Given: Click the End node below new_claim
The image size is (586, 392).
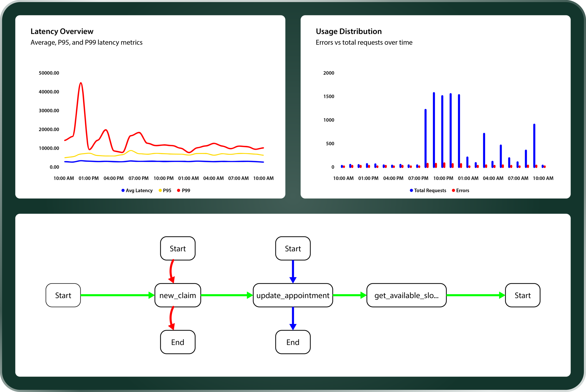Looking at the screenshot, I should pyautogui.click(x=178, y=342).
